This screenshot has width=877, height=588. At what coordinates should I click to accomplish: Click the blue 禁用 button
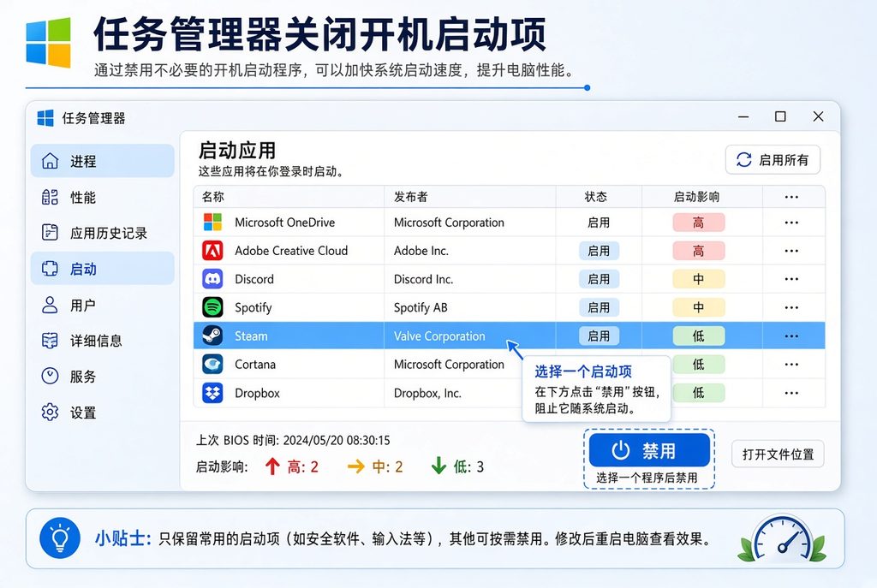649,450
